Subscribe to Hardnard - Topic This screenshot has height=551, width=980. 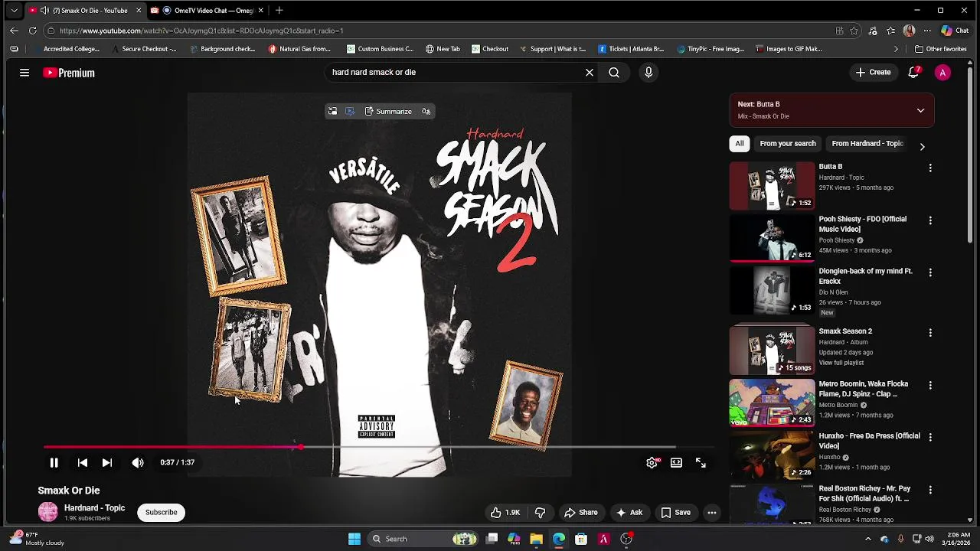(x=161, y=513)
